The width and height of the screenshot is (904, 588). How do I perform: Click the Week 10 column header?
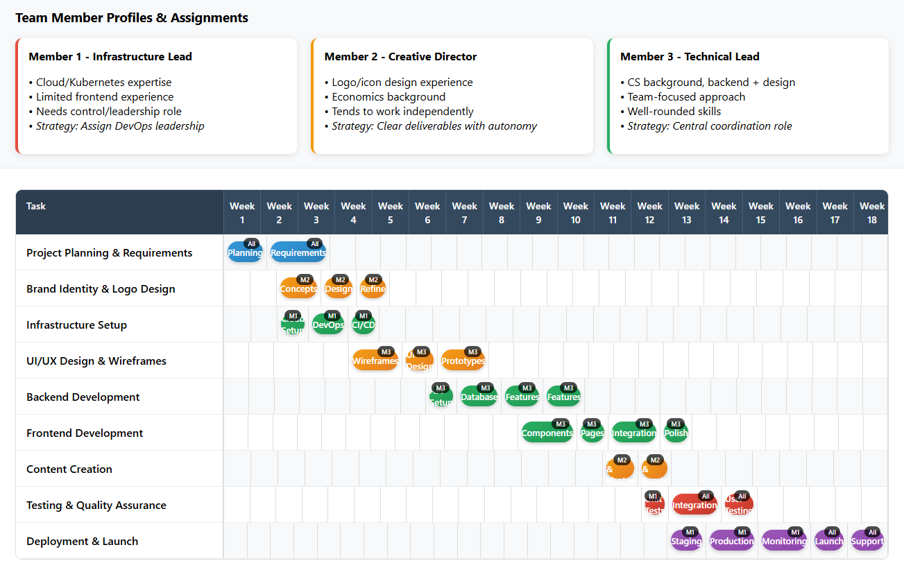pyautogui.click(x=576, y=212)
